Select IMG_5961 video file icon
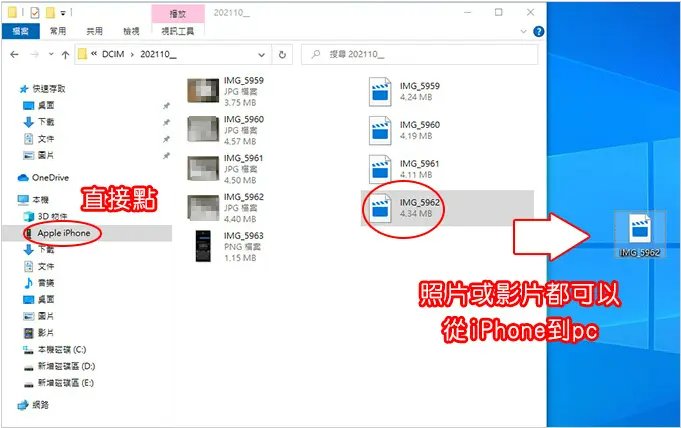681x428 pixels. [x=380, y=169]
